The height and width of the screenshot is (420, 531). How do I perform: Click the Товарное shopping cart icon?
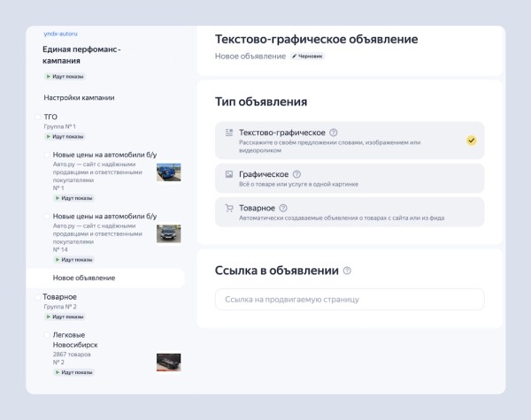tap(229, 208)
